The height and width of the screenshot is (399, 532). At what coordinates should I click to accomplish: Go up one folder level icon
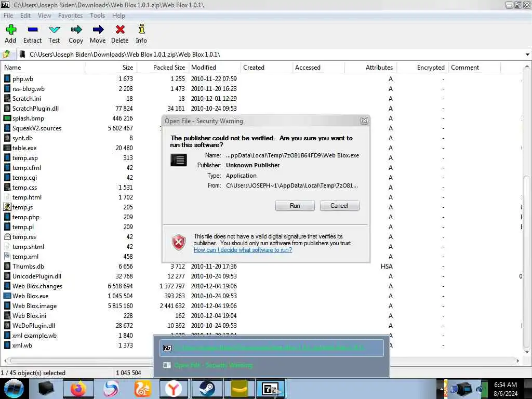(6, 54)
